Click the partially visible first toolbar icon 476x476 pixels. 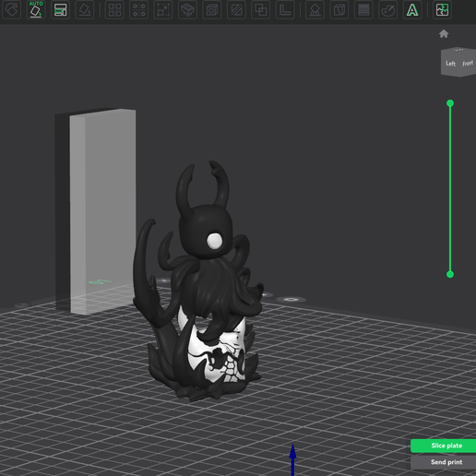tap(11, 10)
